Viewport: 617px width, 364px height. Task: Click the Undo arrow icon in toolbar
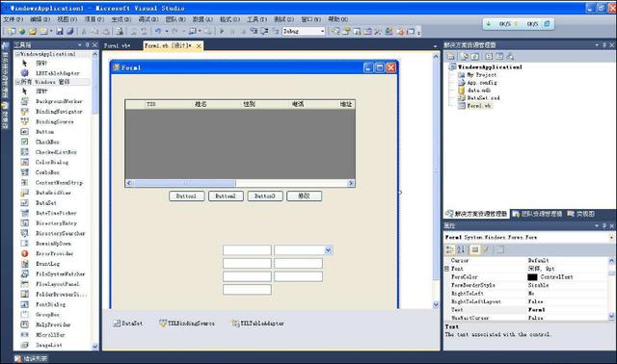[x=158, y=31]
